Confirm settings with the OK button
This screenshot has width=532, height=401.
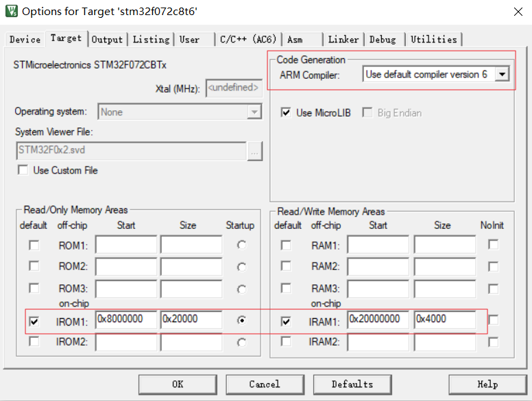tap(178, 385)
